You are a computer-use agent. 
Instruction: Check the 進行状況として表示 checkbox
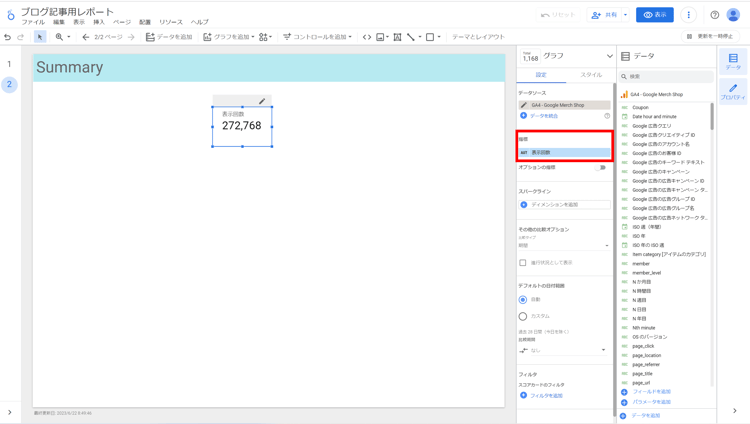point(523,263)
